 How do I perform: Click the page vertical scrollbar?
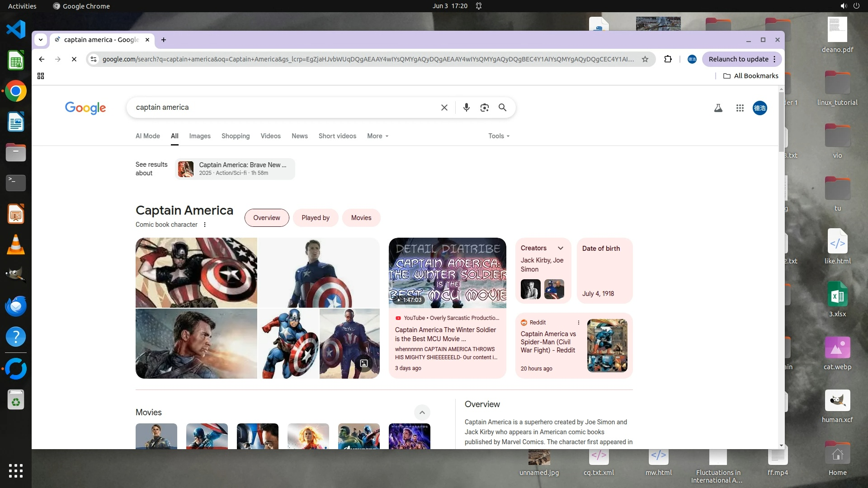[781, 122]
